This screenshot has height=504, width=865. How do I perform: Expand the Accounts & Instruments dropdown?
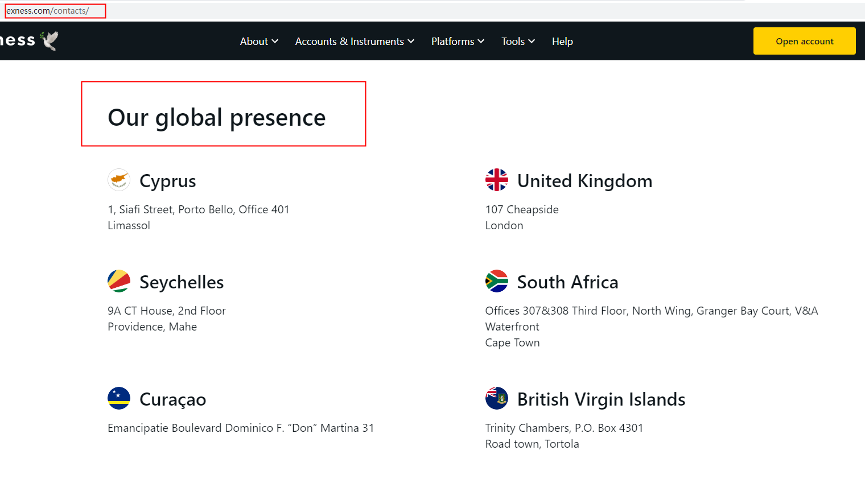354,42
